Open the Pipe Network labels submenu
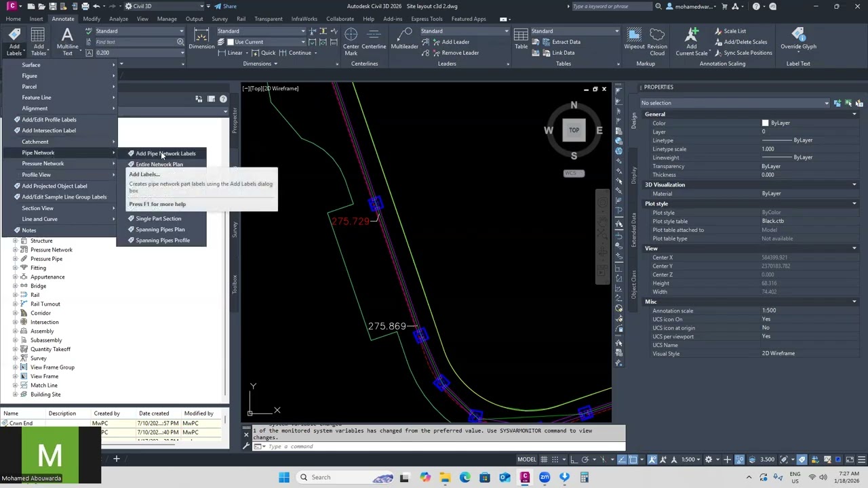The width and height of the screenshot is (868, 488). [x=60, y=152]
